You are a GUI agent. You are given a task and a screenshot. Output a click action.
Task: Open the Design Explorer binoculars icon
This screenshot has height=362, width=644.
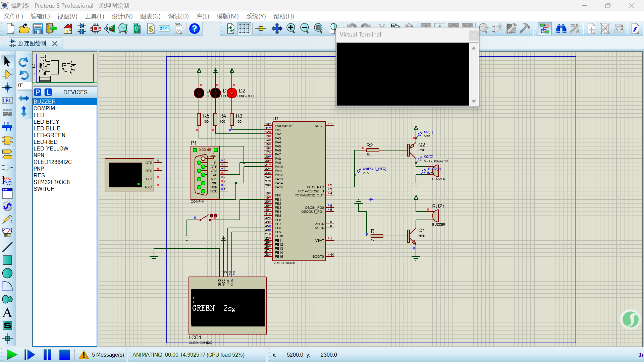point(561,28)
